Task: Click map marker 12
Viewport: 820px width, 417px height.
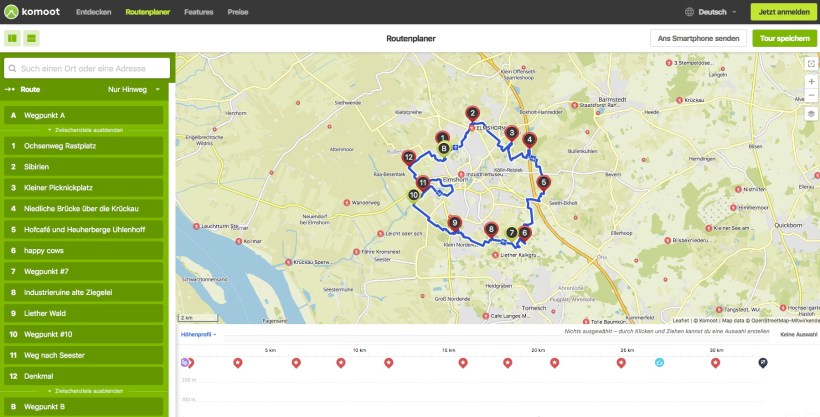Action: (409, 157)
